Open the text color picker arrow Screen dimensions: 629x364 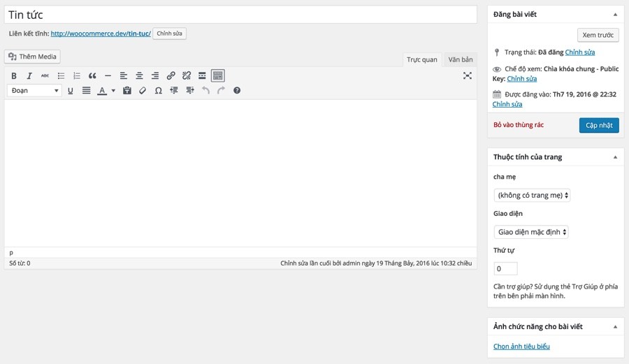(x=113, y=91)
